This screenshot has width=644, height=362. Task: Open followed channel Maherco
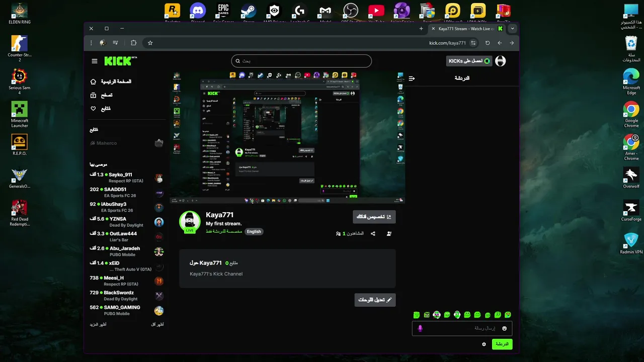[126, 143]
